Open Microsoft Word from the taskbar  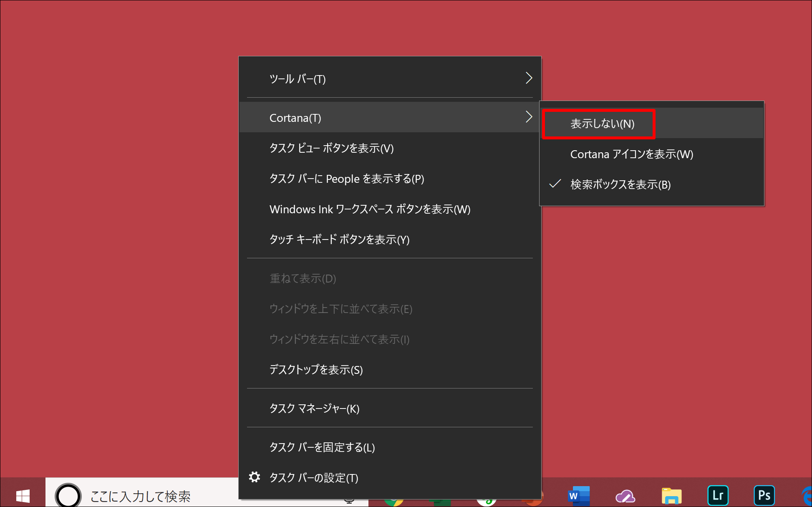[x=579, y=496]
